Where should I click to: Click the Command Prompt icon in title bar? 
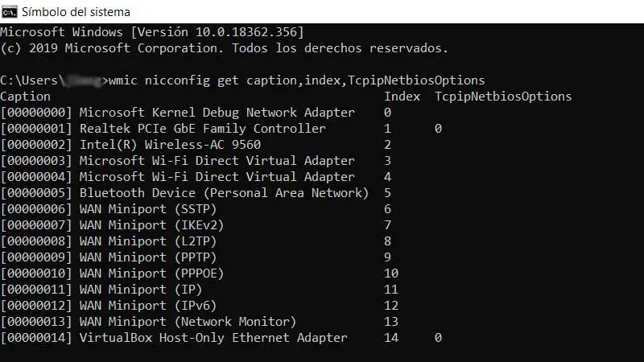click(x=10, y=12)
